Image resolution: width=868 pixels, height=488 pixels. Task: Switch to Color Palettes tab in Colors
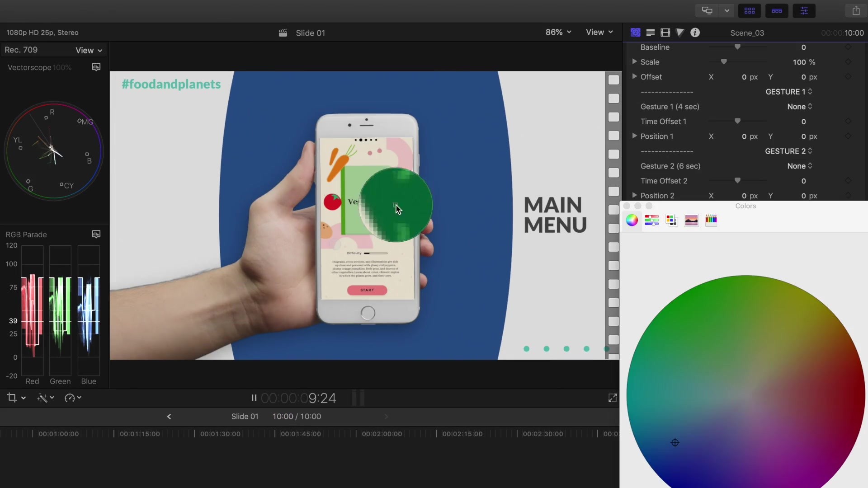click(671, 220)
